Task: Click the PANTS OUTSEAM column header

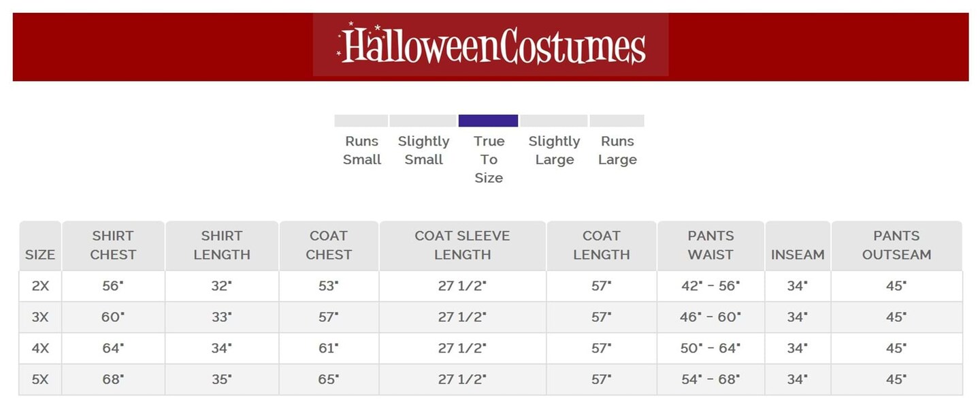Action: pos(896,245)
